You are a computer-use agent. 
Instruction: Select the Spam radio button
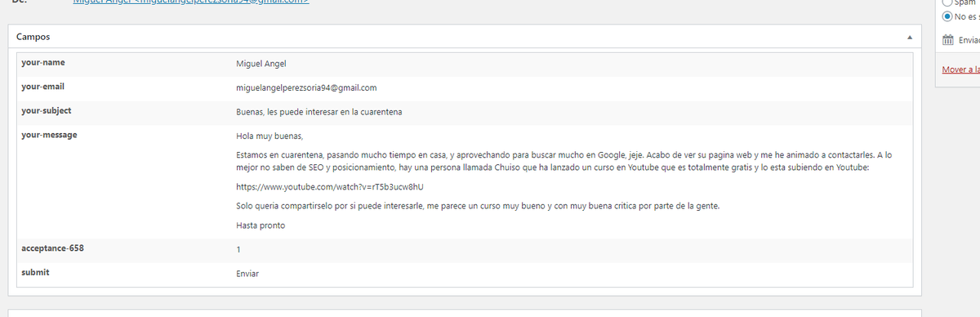click(947, 2)
